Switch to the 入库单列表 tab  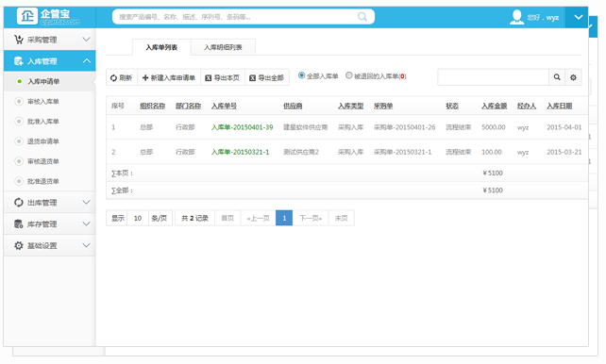point(161,47)
